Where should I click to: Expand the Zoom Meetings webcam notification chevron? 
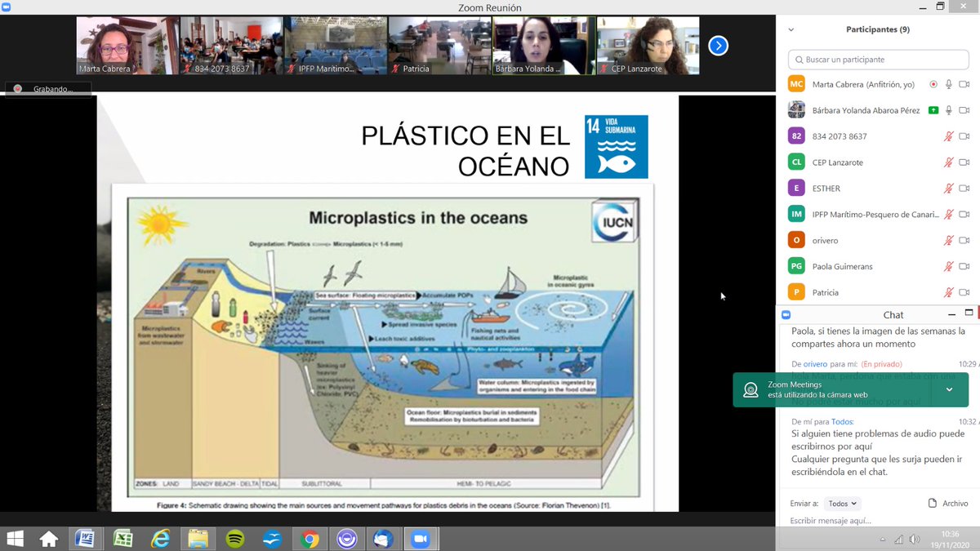click(949, 389)
